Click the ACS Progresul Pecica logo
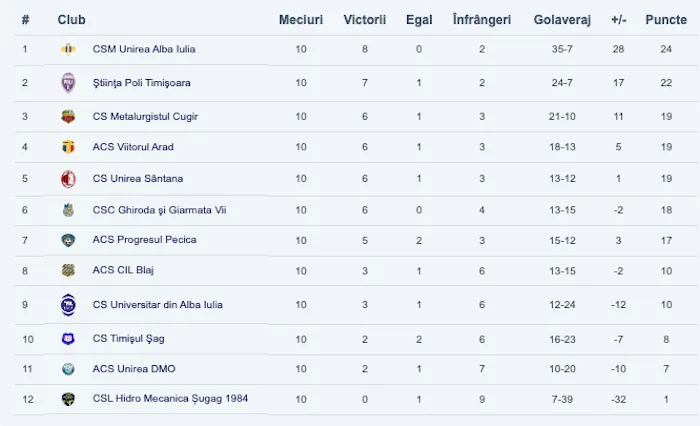The height and width of the screenshot is (426, 700). click(x=68, y=240)
